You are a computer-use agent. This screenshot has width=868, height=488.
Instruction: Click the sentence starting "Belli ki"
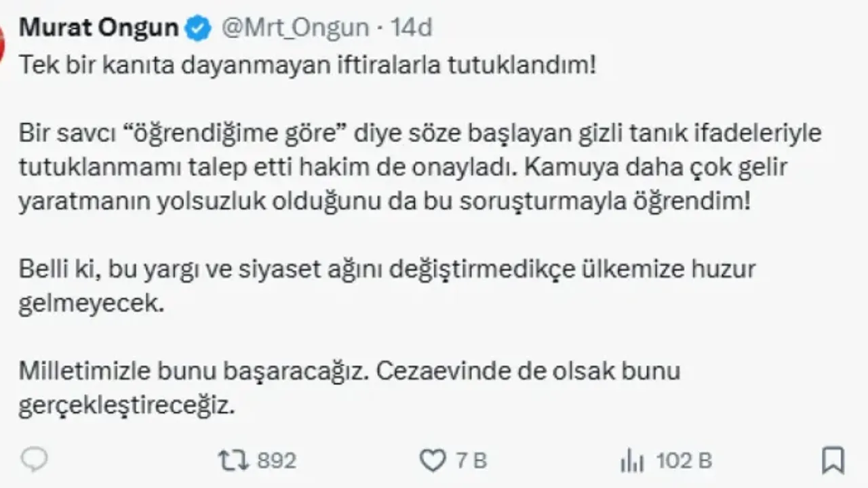[x=387, y=269]
